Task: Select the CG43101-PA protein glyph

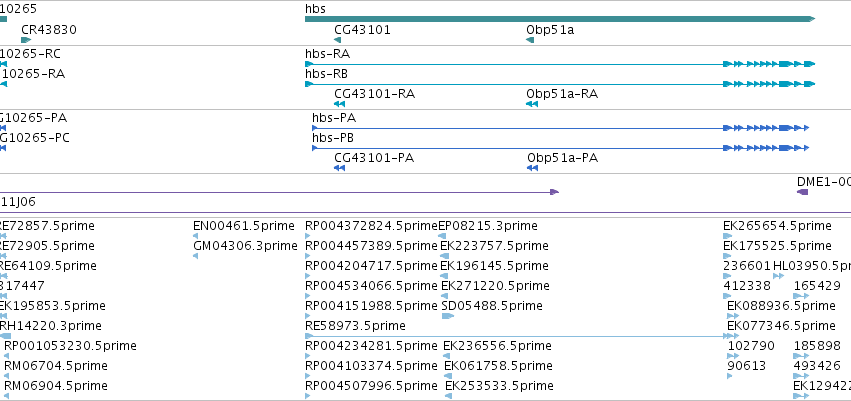Action: 340,168
